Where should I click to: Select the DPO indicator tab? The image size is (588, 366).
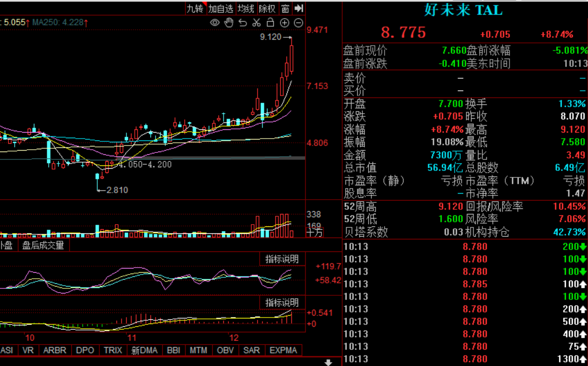point(85,350)
